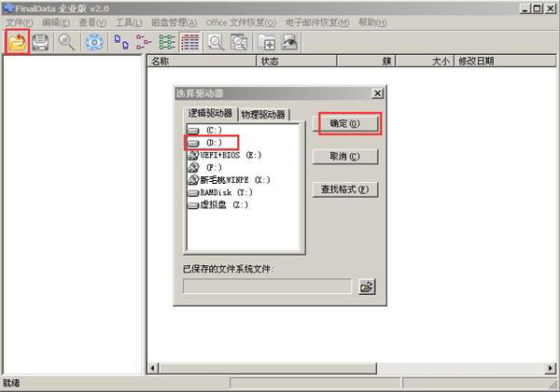
Task: Click the horizontal scrollbar thumb
Action: (x=268, y=368)
